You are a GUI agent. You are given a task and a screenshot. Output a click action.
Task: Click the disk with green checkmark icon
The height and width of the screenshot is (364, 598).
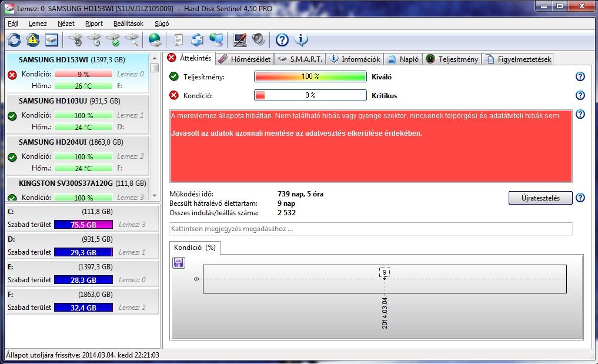113,39
